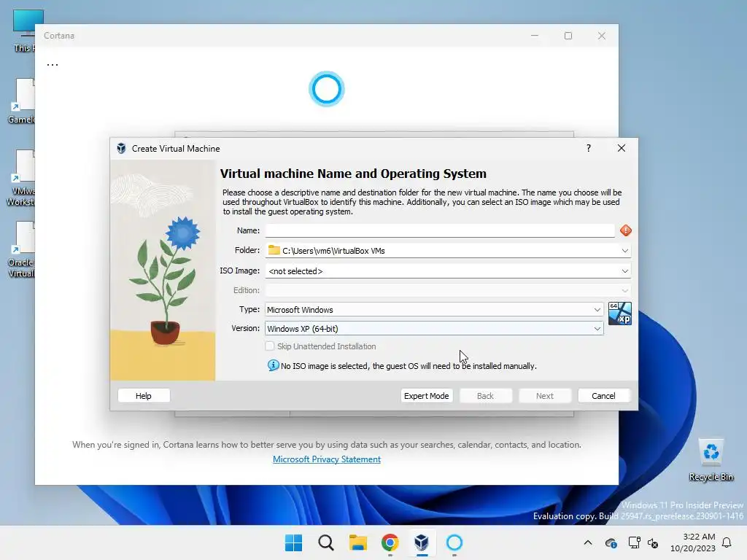Close the Create Virtual Machine dialog

coord(622,148)
